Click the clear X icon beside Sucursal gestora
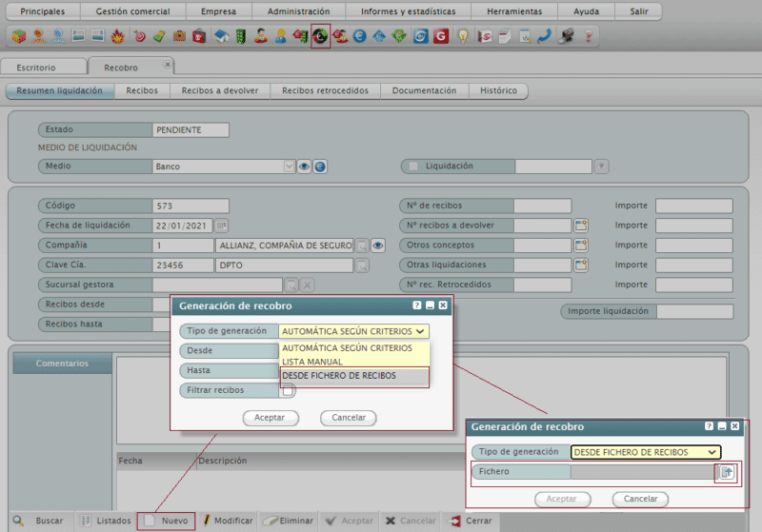 point(307,285)
